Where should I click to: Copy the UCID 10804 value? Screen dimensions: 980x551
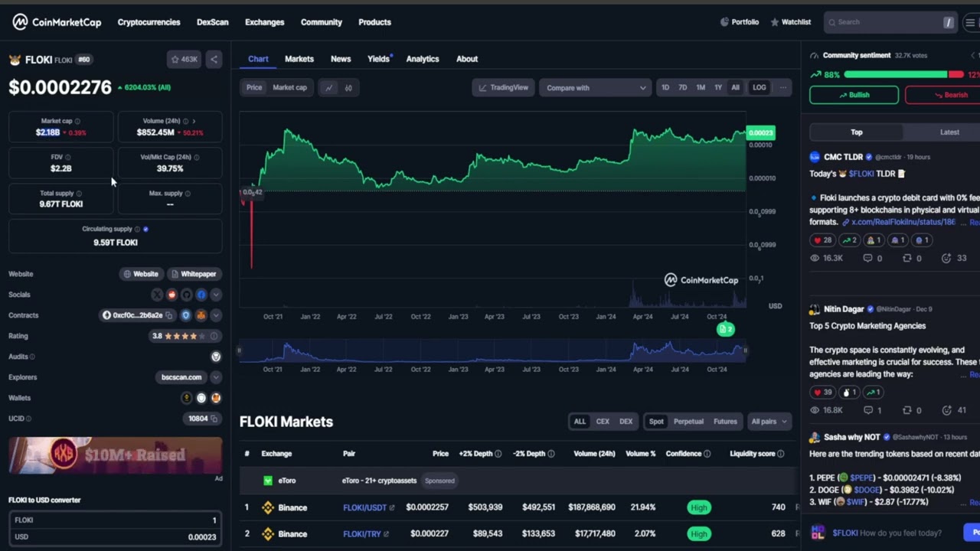214,419
